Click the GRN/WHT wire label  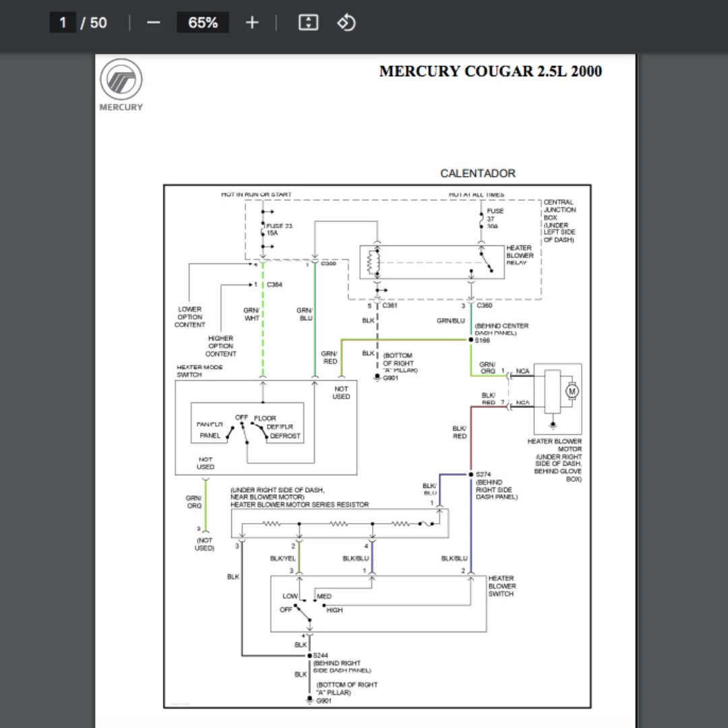(x=251, y=314)
